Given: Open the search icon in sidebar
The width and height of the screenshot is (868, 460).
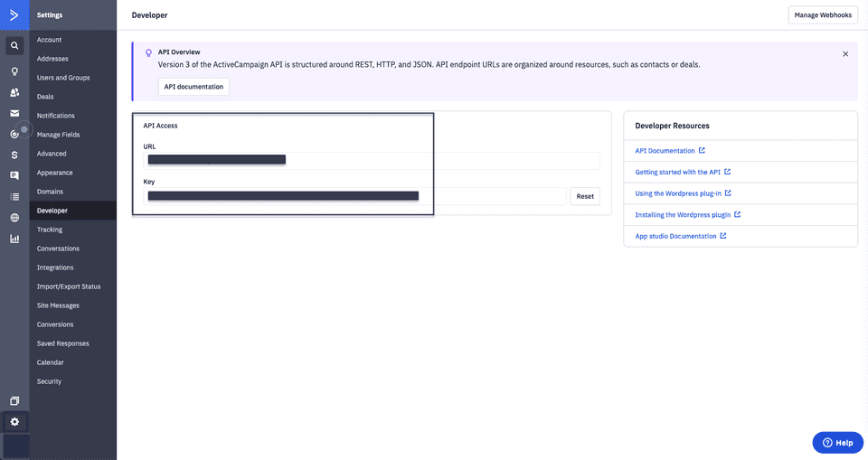Looking at the screenshot, I should click(x=14, y=45).
